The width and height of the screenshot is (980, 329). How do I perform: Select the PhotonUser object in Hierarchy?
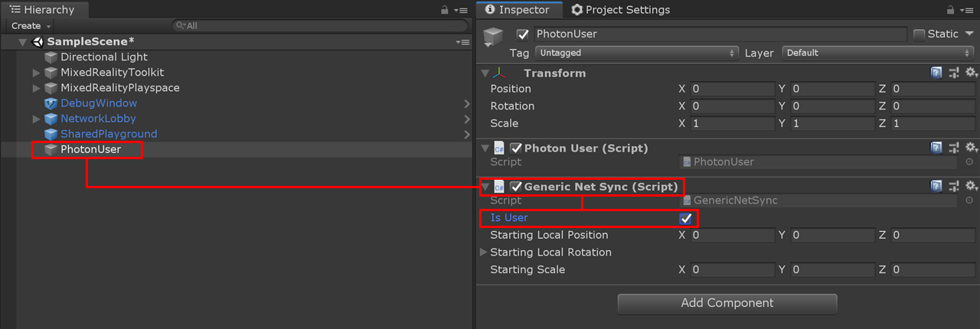click(90, 150)
